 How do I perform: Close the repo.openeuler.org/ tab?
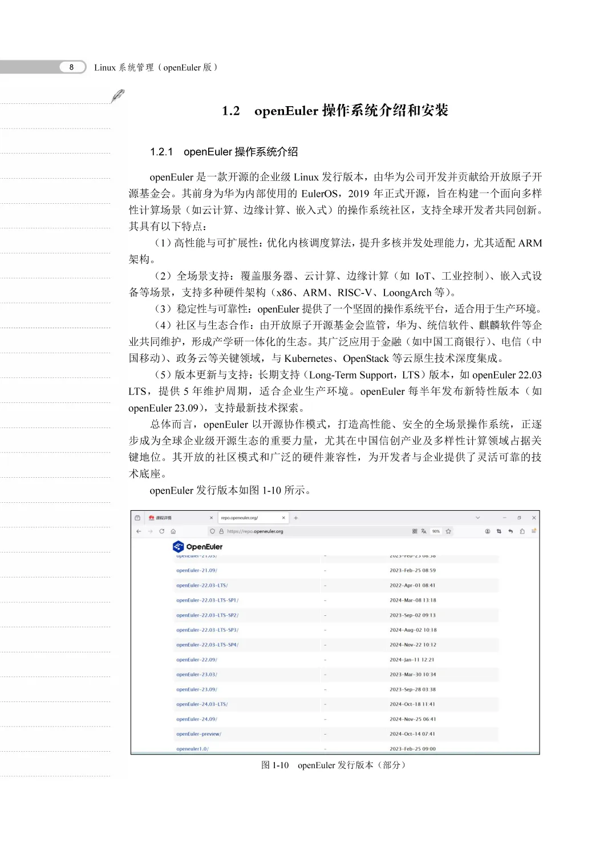(x=283, y=518)
